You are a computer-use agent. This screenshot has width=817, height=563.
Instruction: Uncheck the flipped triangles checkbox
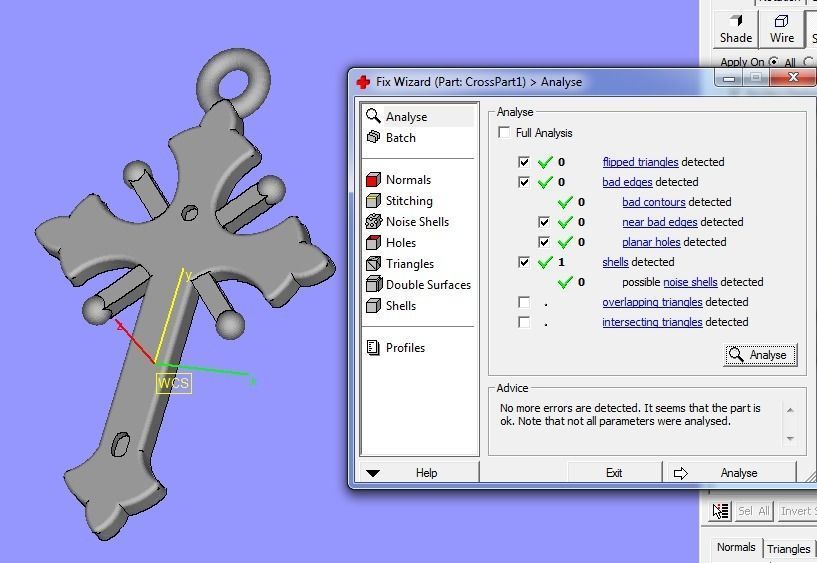tap(524, 162)
